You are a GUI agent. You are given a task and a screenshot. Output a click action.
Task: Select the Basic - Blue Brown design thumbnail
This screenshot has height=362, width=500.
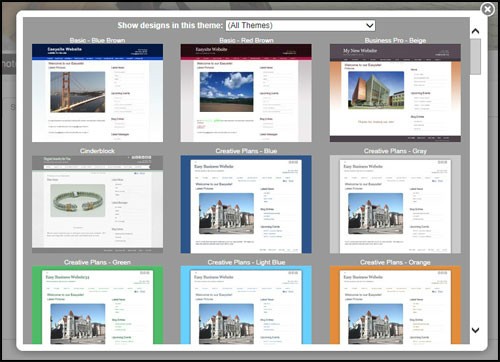coord(97,93)
